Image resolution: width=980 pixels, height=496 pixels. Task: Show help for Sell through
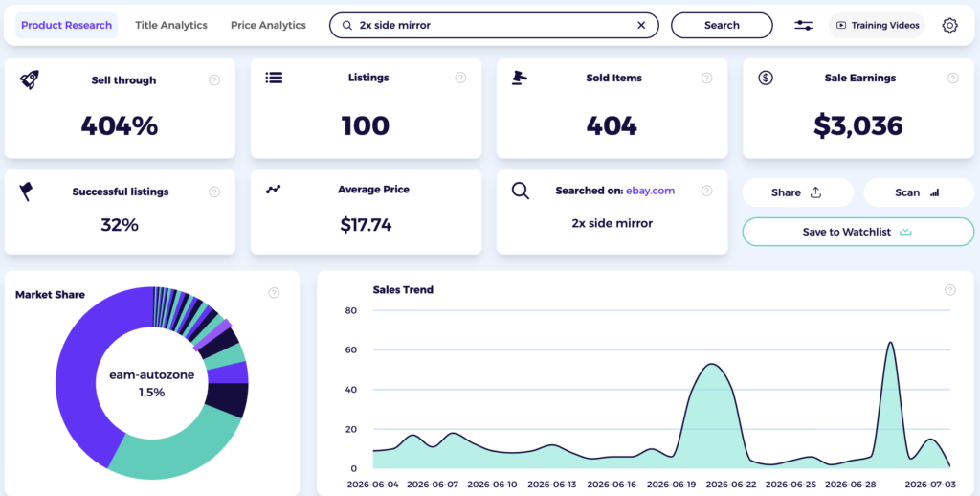pyautogui.click(x=214, y=80)
